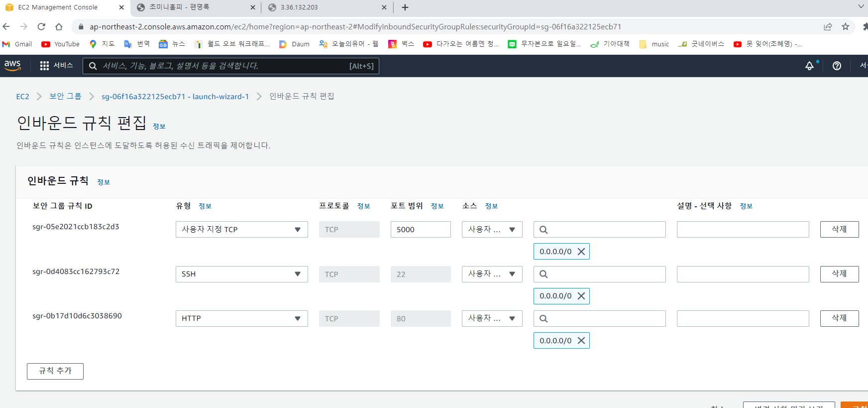868x408 pixels.
Task: Expand the 사용자 지정 TCP type dropdown
Action: click(x=241, y=229)
